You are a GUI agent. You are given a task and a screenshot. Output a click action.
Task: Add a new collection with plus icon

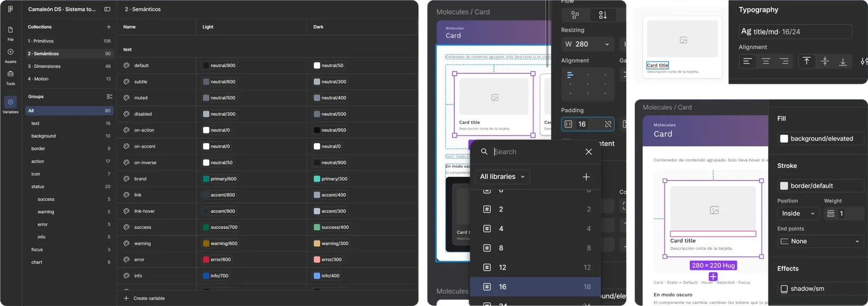tap(109, 27)
